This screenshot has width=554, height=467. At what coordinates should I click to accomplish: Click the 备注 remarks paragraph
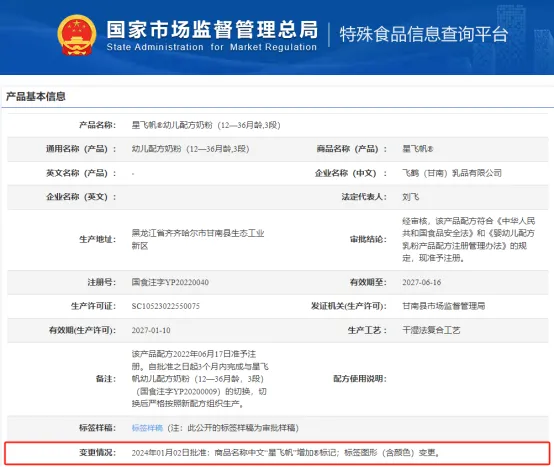point(200,379)
